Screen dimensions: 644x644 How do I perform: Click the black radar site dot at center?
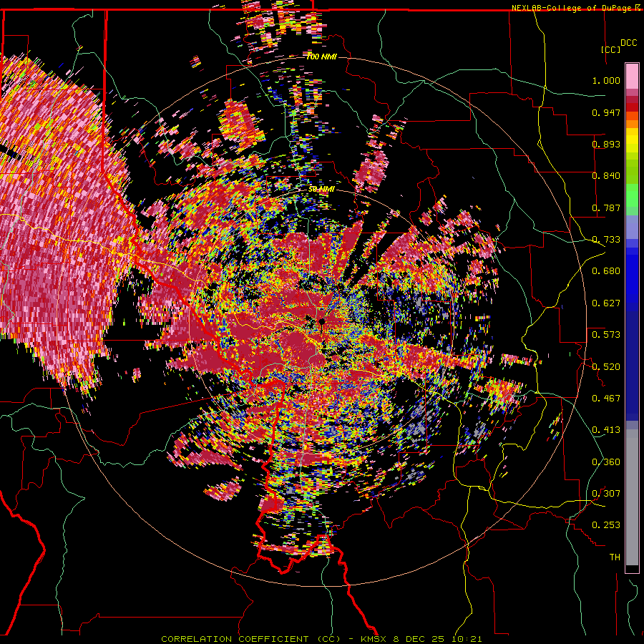point(321,321)
